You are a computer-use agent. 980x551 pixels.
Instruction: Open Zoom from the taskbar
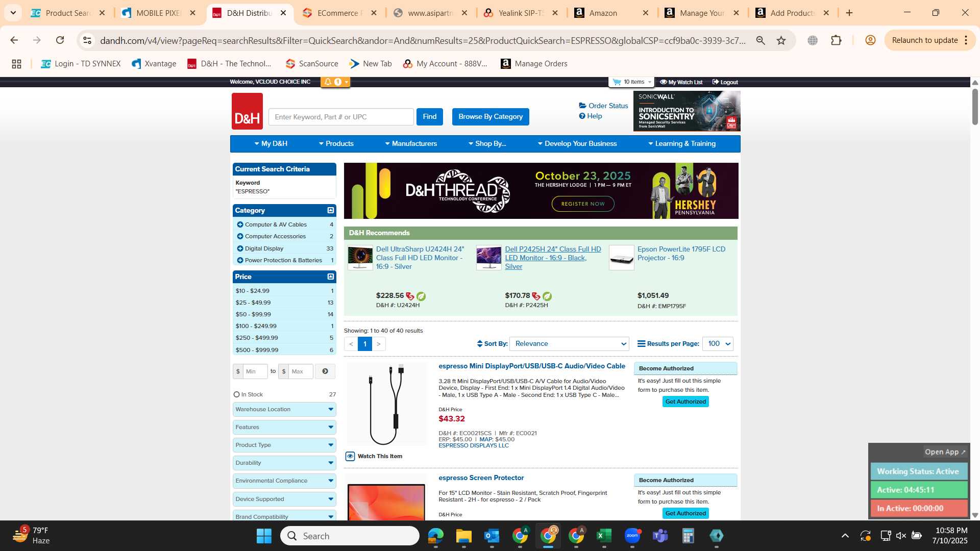click(x=632, y=536)
